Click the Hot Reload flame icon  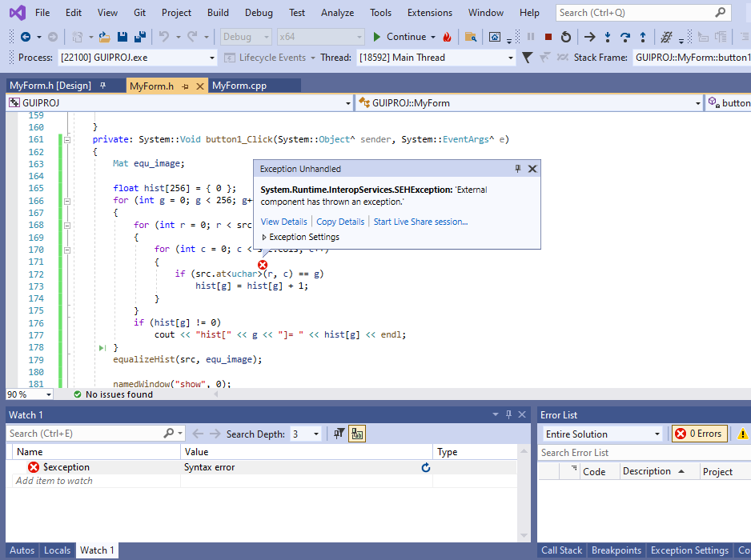pyautogui.click(x=447, y=37)
